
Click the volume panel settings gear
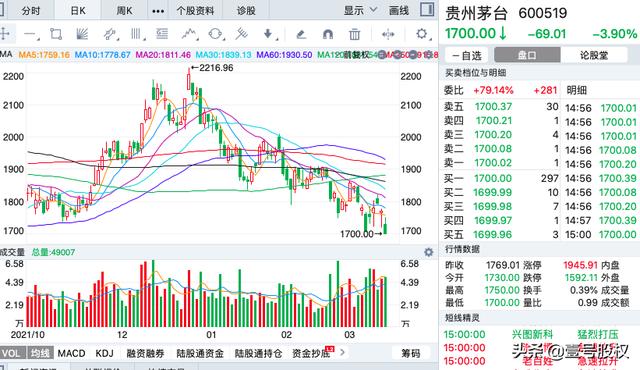click(x=429, y=252)
